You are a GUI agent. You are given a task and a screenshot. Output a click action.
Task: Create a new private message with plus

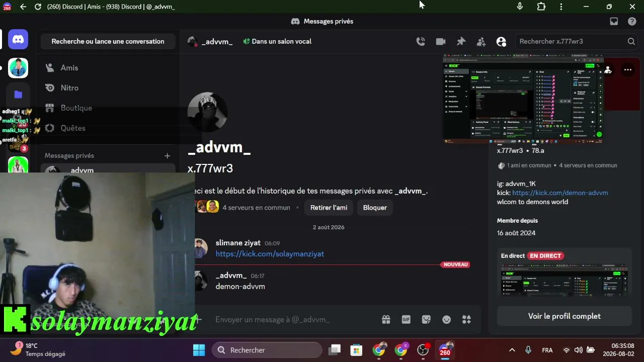[x=168, y=156]
